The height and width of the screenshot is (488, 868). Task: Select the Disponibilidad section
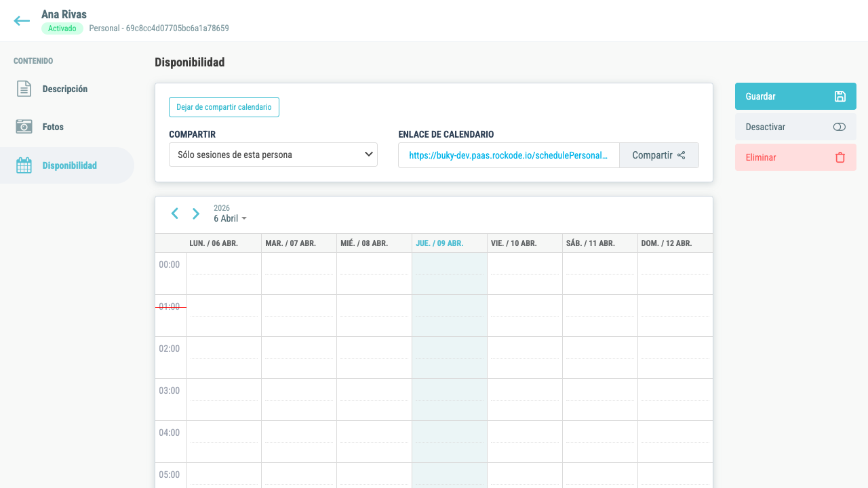[x=67, y=165]
